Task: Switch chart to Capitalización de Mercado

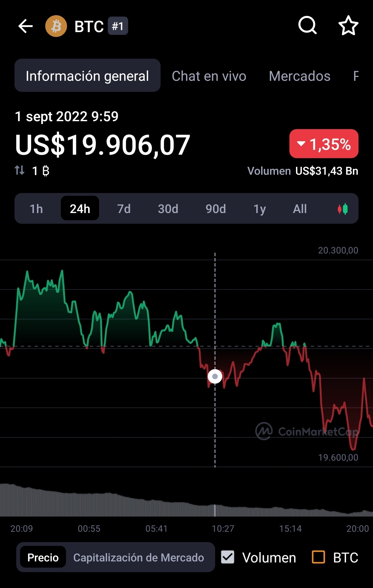Action: pos(138,557)
